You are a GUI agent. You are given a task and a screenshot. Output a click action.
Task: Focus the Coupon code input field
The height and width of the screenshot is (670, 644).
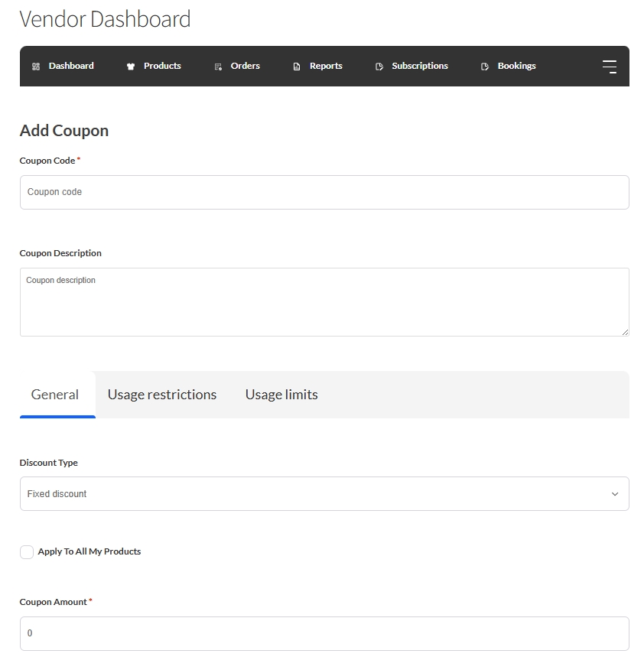tap(324, 192)
